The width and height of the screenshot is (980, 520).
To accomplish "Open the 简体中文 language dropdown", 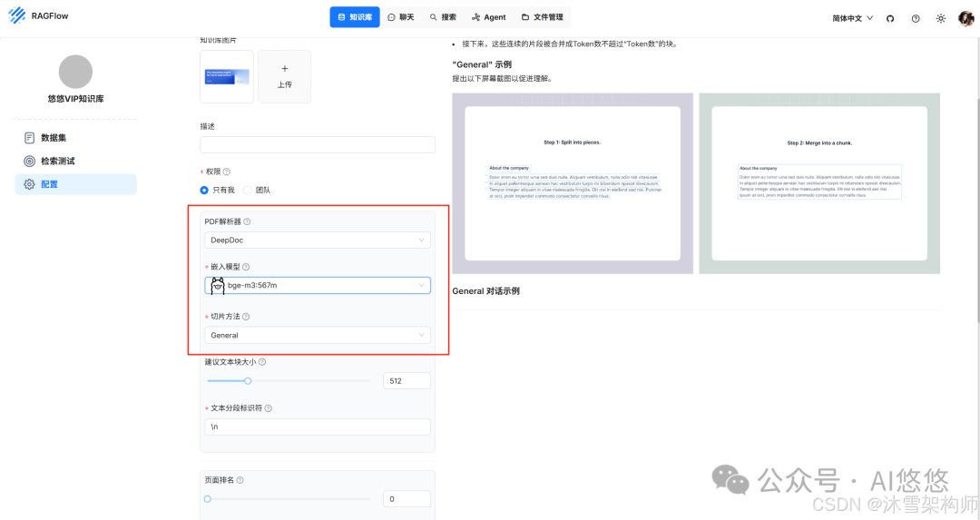I will pos(852,18).
